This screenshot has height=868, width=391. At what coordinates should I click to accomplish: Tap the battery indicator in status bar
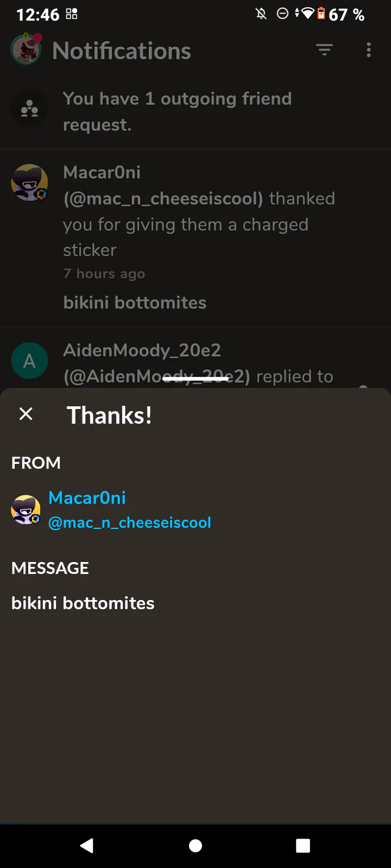[321, 14]
